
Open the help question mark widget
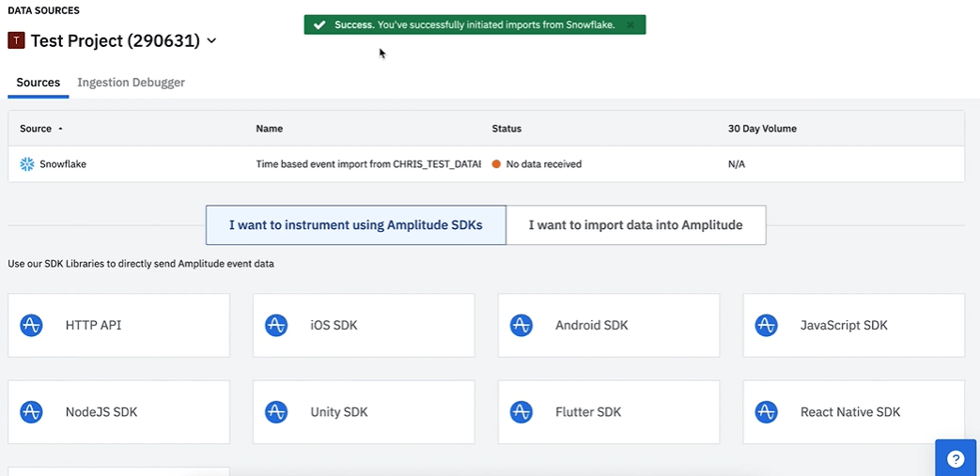(x=956, y=458)
